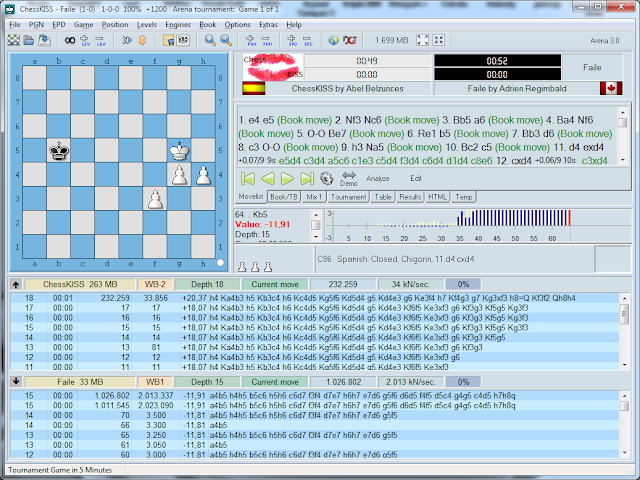Switch to the HTML tab
This screenshot has width=640, height=480.
pos(437,197)
